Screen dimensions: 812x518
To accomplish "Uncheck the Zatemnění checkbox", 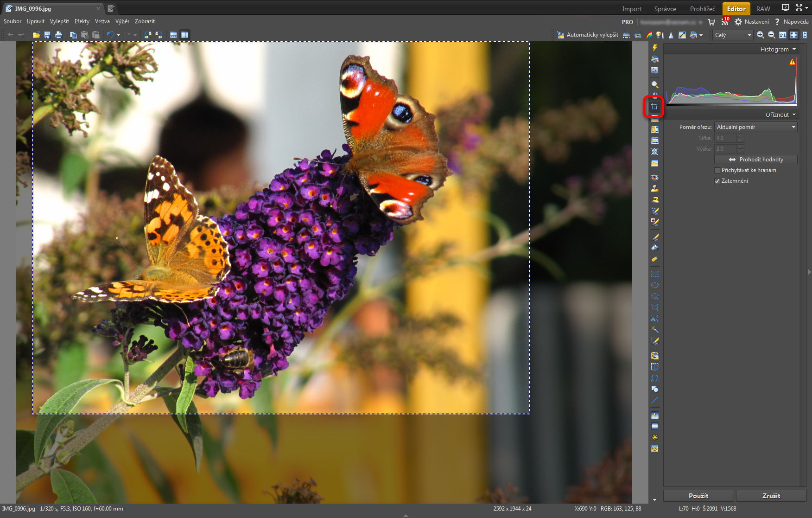I will (x=717, y=181).
